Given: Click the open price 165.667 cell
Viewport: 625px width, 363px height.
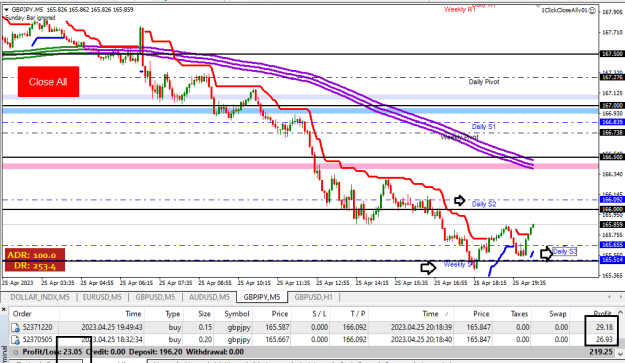Looking at the screenshot, I should coord(277,339).
